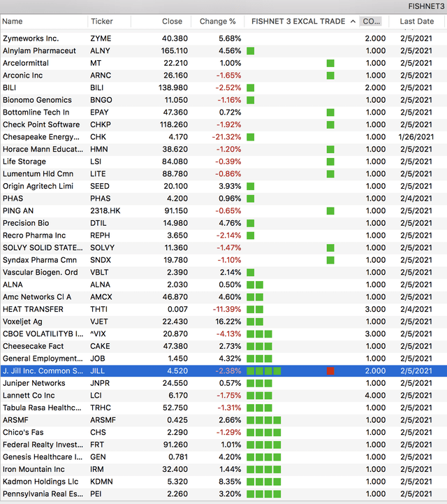Click HEAT TRANSFER close value 0.007

pyautogui.click(x=177, y=310)
